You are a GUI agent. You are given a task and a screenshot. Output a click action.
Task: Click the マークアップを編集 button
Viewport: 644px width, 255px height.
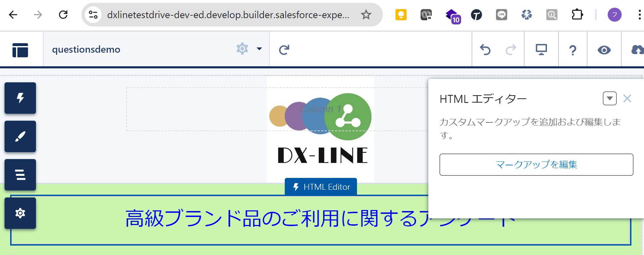(536, 165)
